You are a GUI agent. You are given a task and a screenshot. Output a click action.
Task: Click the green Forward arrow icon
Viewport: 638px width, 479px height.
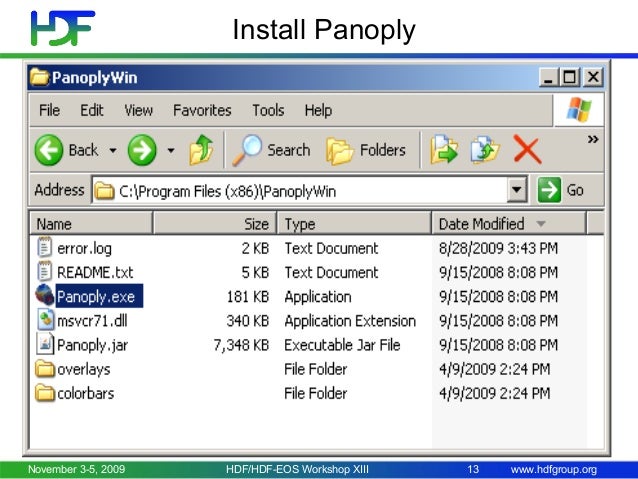tap(142, 150)
